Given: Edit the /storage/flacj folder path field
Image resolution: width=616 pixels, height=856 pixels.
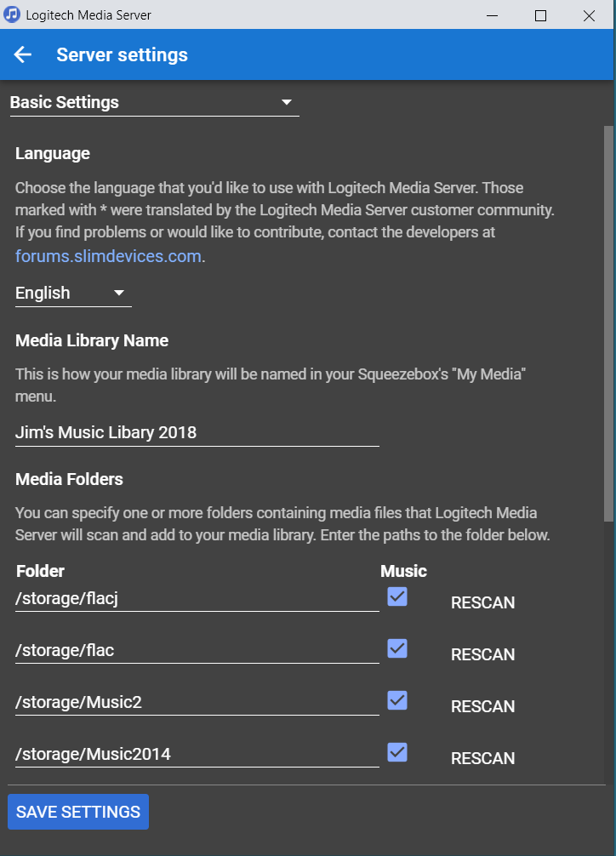Looking at the screenshot, I should click(197, 599).
